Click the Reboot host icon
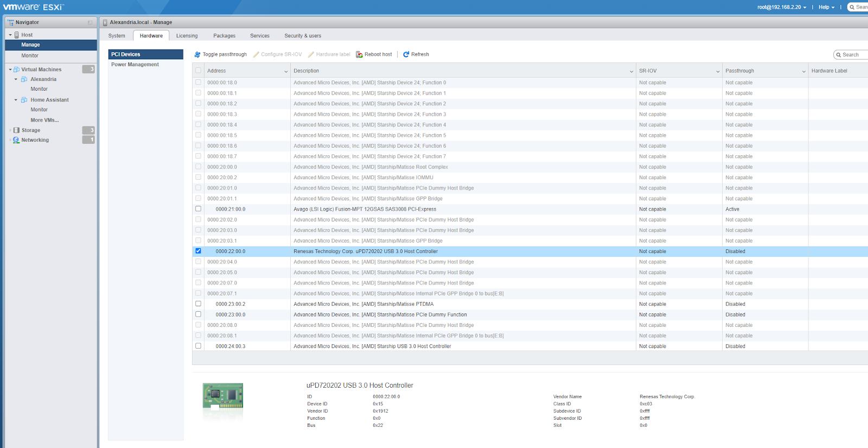This screenshot has height=448, width=868. [359, 54]
